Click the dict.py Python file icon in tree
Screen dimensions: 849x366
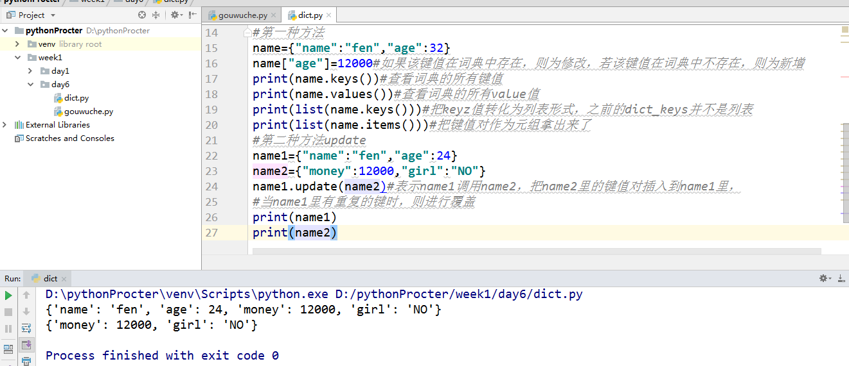click(58, 98)
